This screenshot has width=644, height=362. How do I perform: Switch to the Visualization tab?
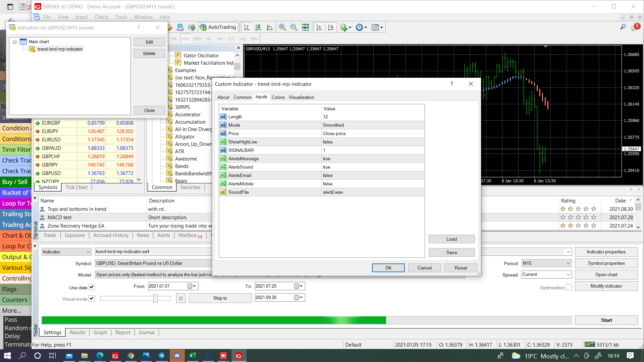pos(301,97)
